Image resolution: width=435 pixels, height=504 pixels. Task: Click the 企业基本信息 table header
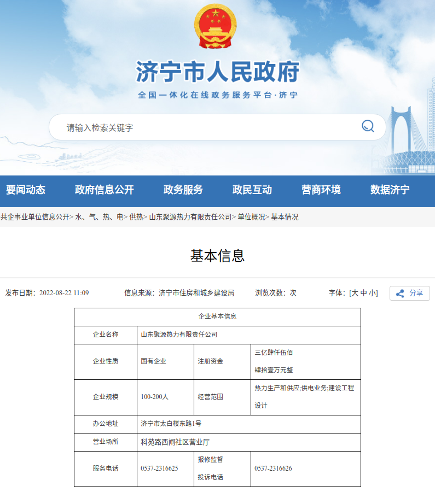(x=218, y=317)
